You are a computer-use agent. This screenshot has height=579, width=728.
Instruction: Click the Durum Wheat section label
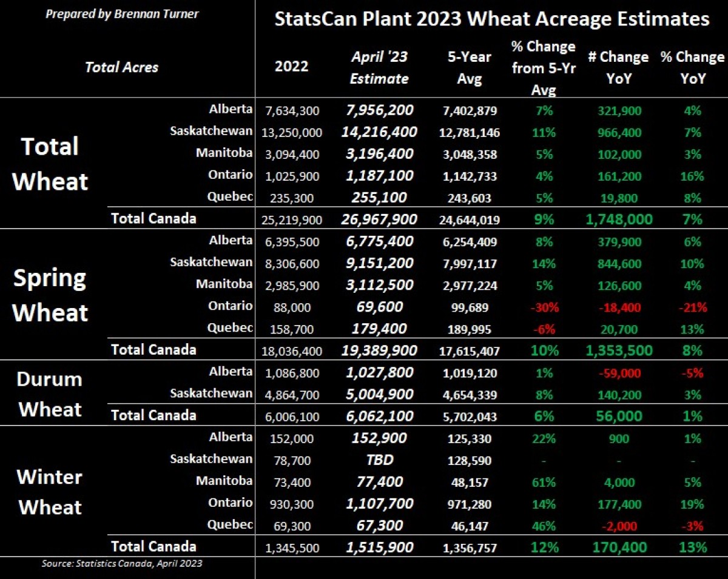[50, 394]
